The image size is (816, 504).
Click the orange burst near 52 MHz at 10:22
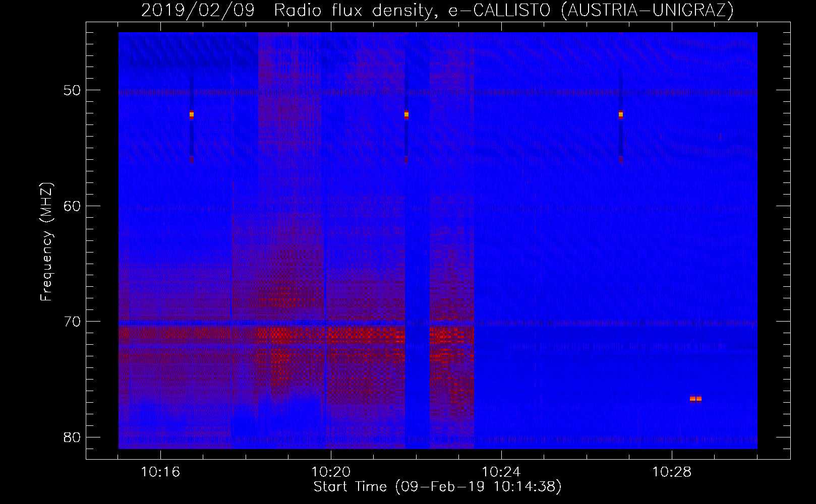click(x=406, y=115)
